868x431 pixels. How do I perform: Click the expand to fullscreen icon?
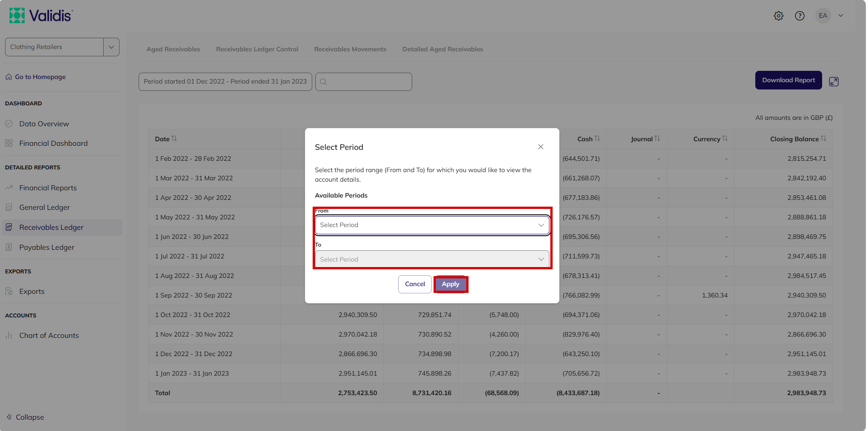click(834, 82)
